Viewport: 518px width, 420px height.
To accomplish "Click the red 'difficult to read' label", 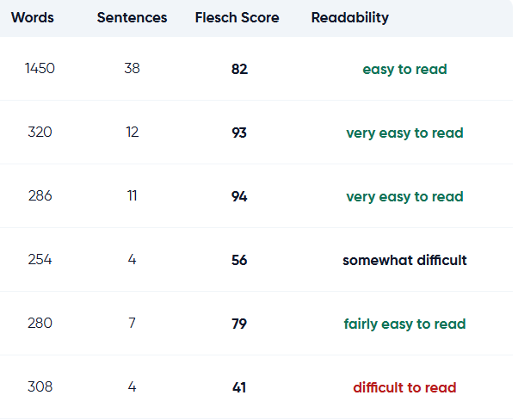I will coord(404,387).
